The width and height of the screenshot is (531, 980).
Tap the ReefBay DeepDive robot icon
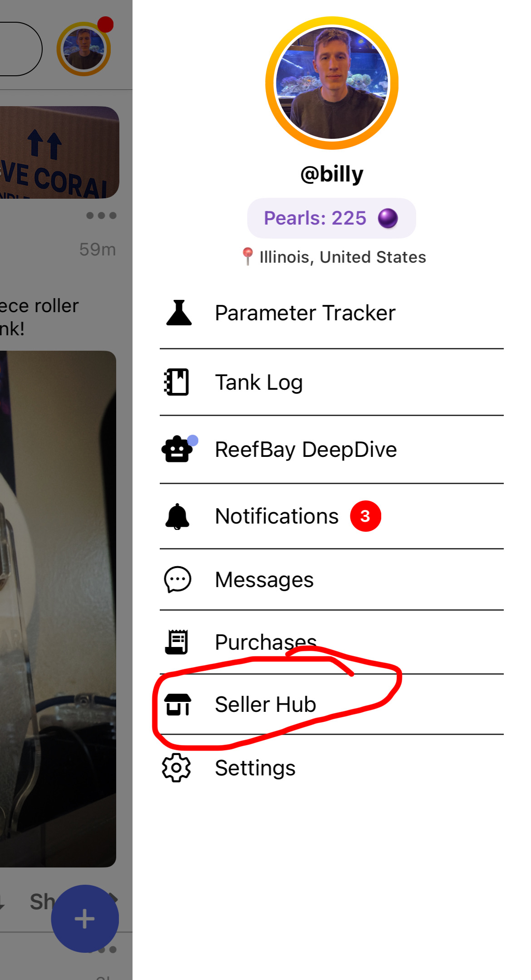177,449
